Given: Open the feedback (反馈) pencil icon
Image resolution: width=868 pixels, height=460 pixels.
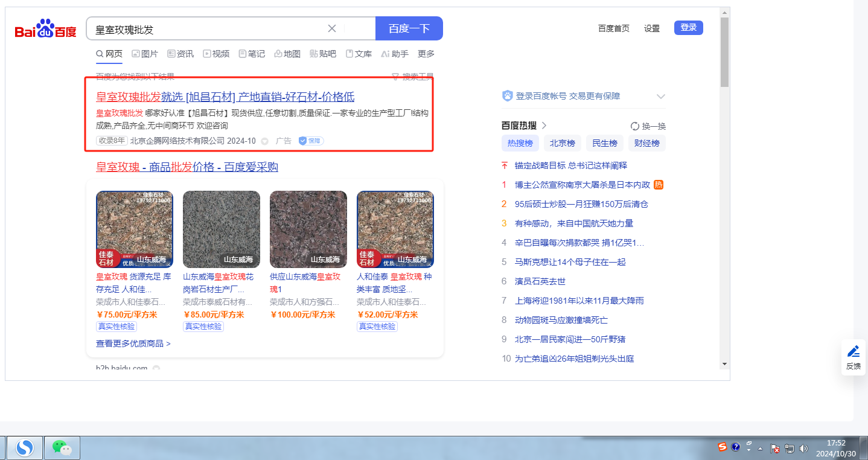Looking at the screenshot, I should 853,351.
